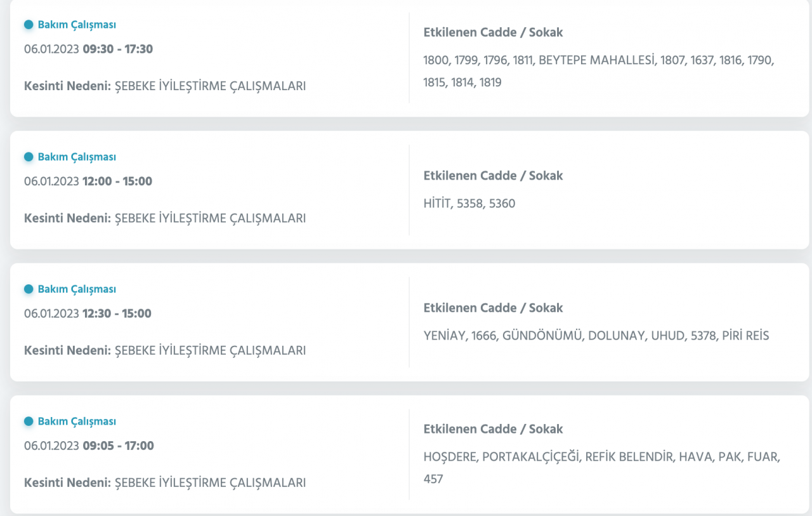Click the HİTİT, 5358, 5360 street list
Screen dimensions: 812x516
[469, 204]
